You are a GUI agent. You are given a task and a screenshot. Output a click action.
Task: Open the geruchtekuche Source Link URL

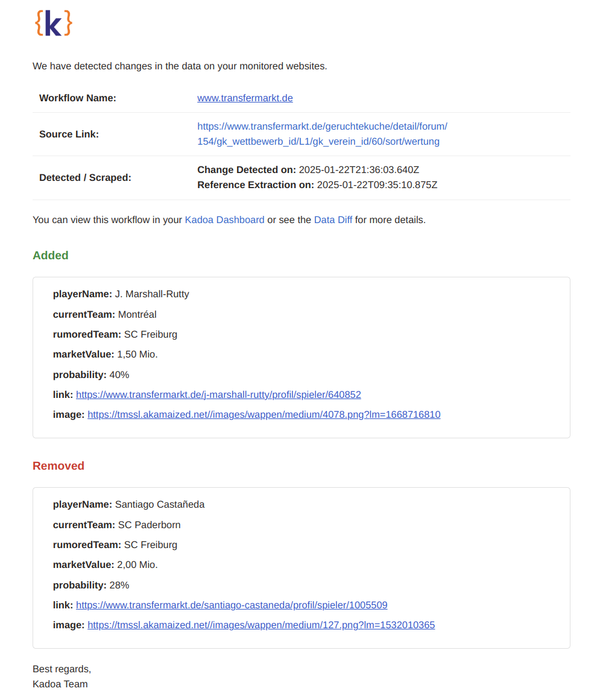coord(321,134)
